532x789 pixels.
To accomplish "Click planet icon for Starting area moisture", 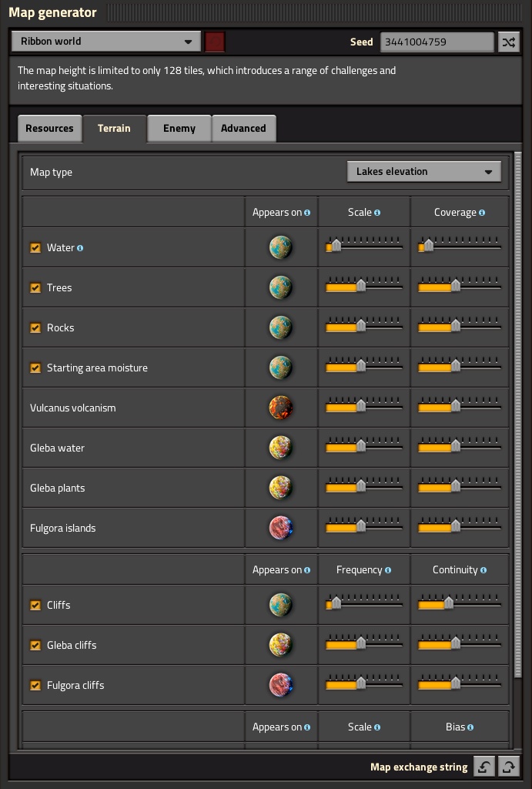I will click(280, 368).
